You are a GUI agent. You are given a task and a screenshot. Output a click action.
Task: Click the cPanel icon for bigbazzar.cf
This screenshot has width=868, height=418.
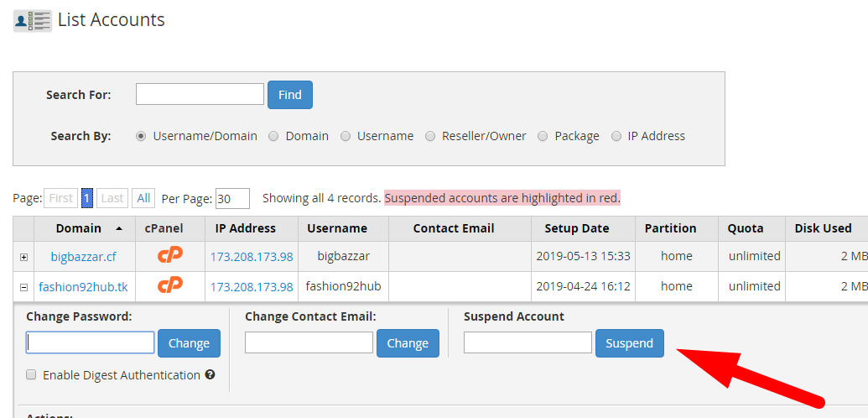(x=169, y=255)
